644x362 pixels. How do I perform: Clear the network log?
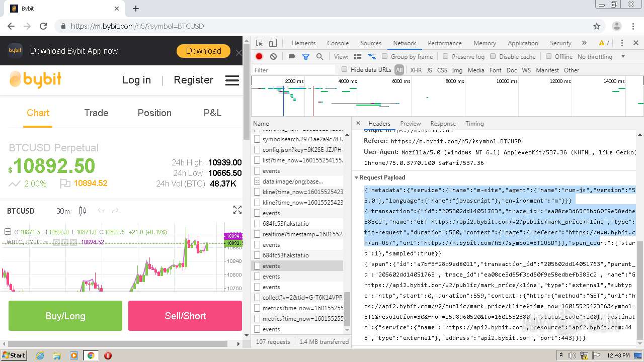tap(273, 57)
